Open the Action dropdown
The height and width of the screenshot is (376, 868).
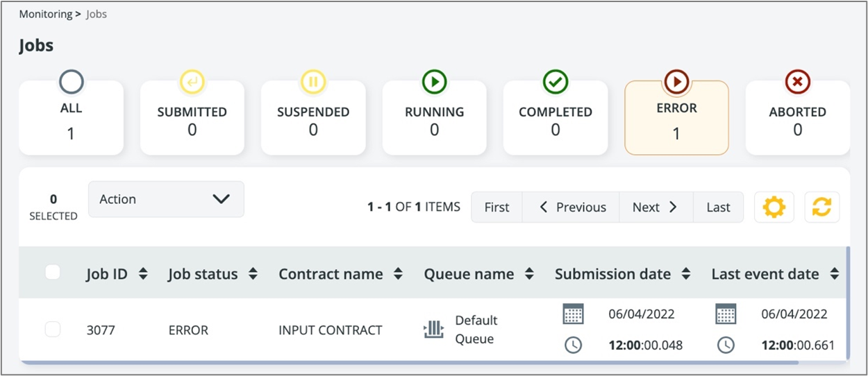pos(166,199)
